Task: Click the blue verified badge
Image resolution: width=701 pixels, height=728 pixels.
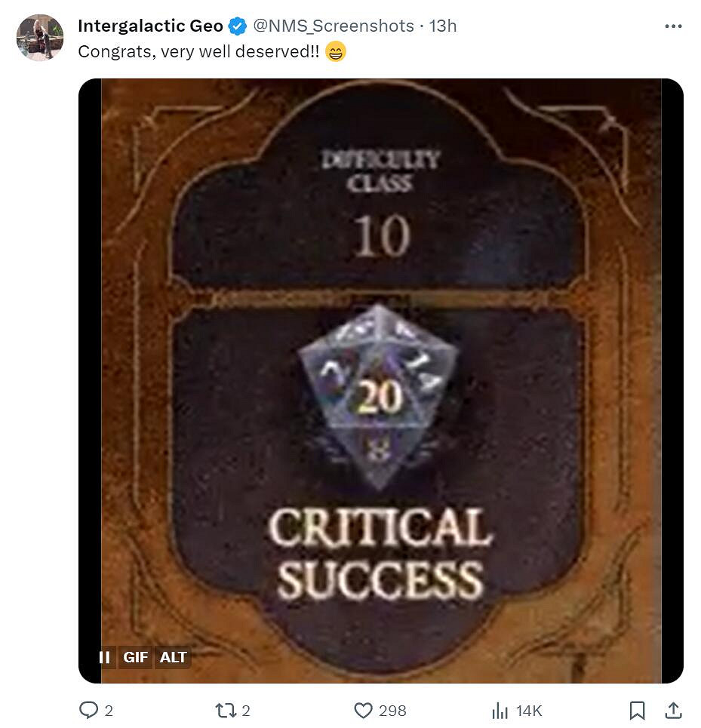Action: coord(238,26)
